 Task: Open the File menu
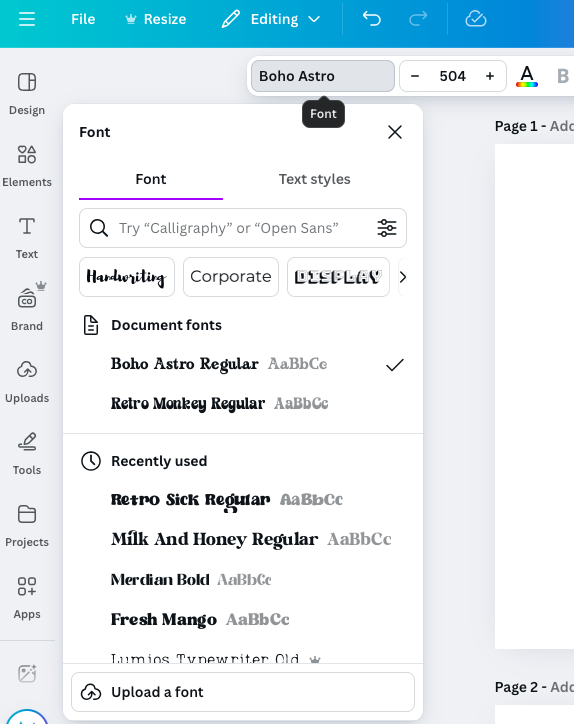click(x=83, y=19)
